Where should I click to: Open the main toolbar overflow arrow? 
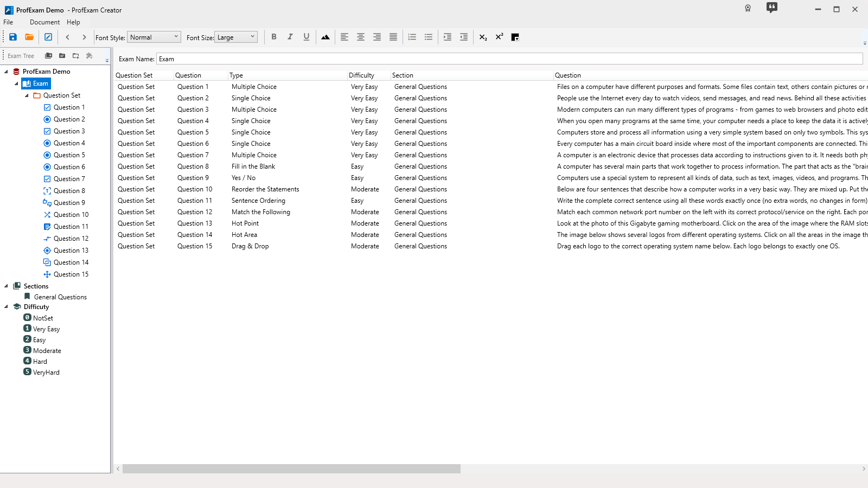[x=865, y=43]
